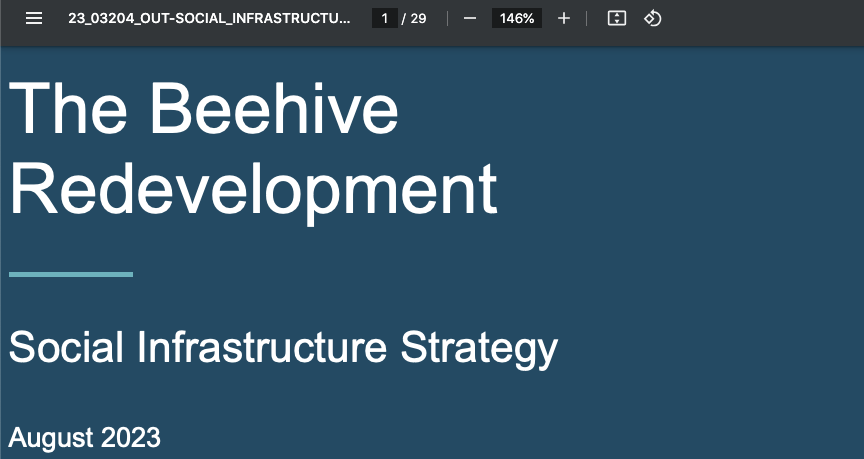Click the word "Social" in the subtitle
This screenshot has height=459, width=864.
66,348
